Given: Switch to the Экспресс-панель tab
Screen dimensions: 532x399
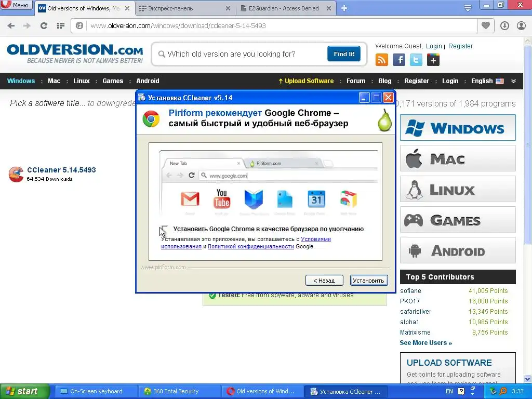Looking at the screenshot, I should (184, 8).
